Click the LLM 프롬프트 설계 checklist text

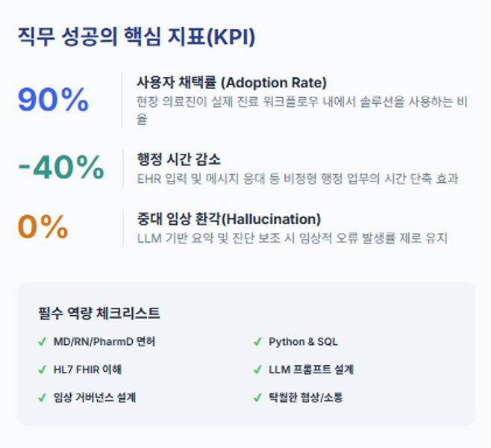(311, 370)
